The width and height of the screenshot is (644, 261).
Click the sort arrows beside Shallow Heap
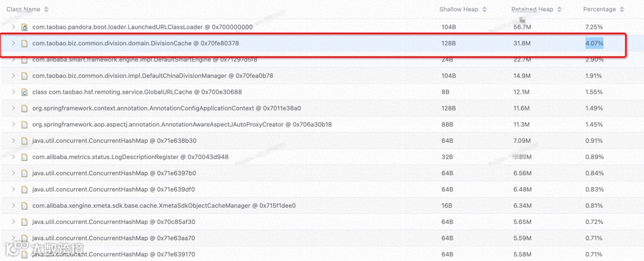pos(484,9)
